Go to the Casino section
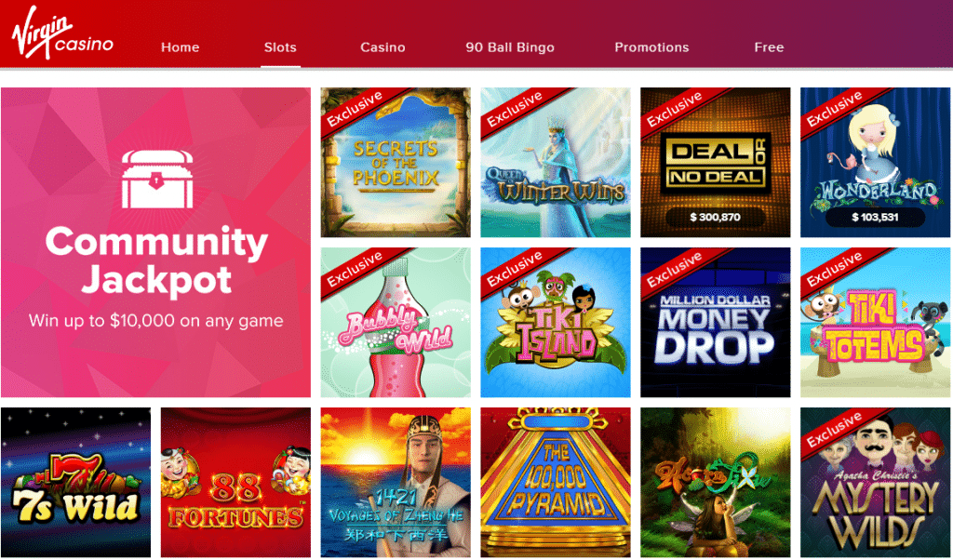This screenshot has width=953, height=560. tap(383, 47)
